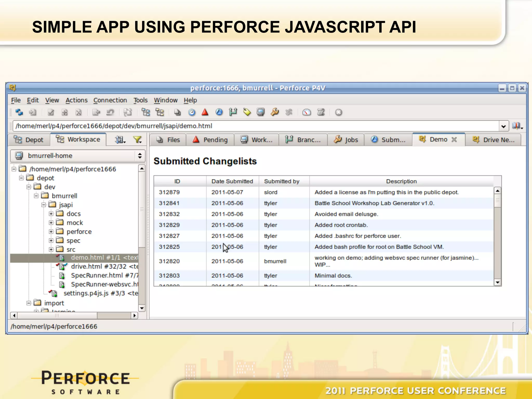Viewport: 532px width, 399px height.
Task: Expand the mock folder
Action: (51, 223)
